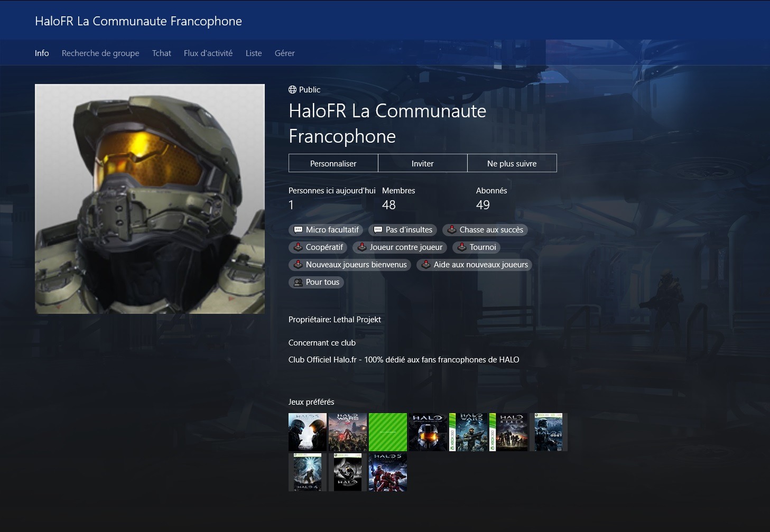Select the Joueur contre joueur tag
This screenshot has height=532, width=770.
pyautogui.click(x=400, y=247)
